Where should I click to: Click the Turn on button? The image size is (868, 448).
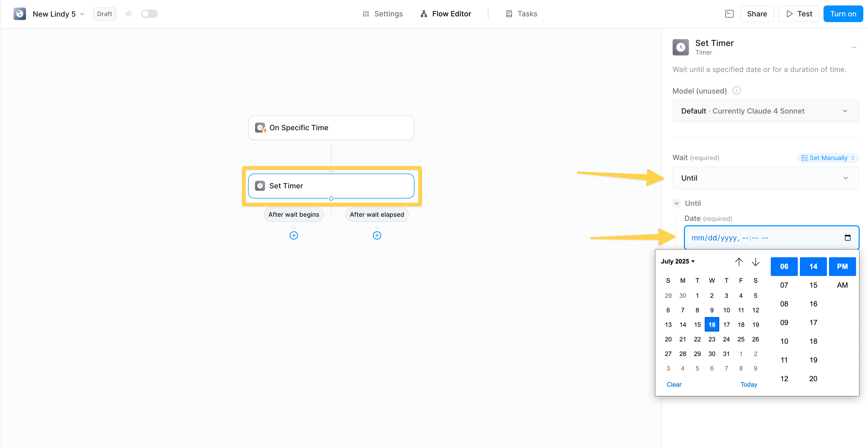(x=843, y=14)
